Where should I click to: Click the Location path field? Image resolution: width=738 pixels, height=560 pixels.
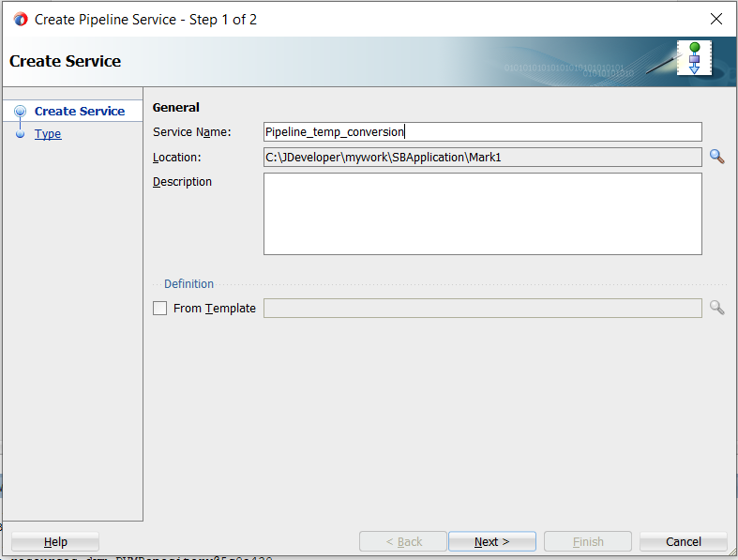(x=482, y=157)
